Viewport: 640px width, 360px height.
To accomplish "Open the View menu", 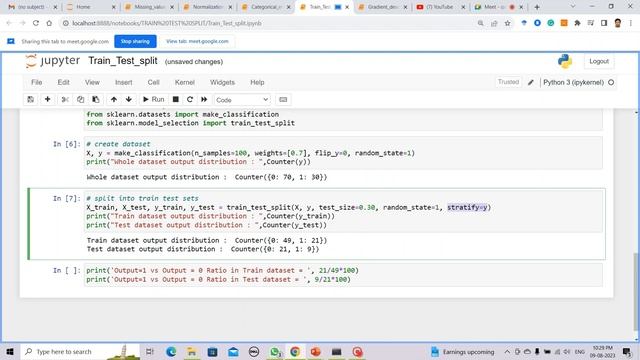I will 92,82.
